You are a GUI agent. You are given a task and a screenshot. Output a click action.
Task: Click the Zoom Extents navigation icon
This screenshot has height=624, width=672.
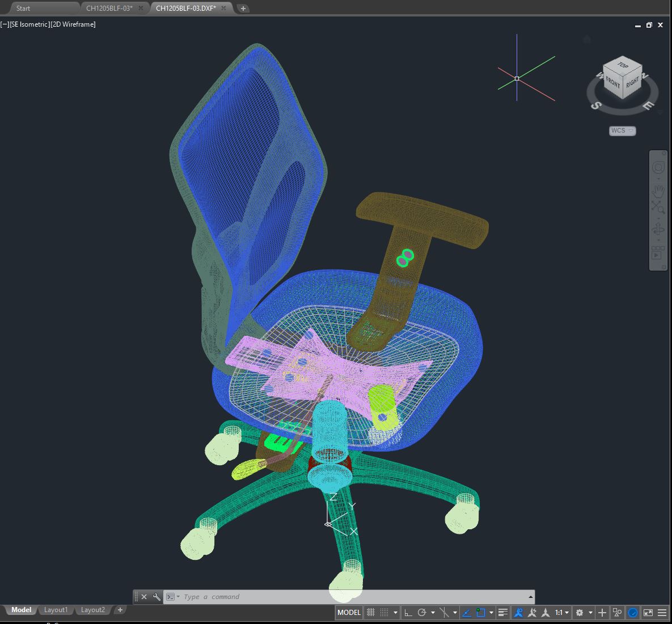click(x=658, y=208)
